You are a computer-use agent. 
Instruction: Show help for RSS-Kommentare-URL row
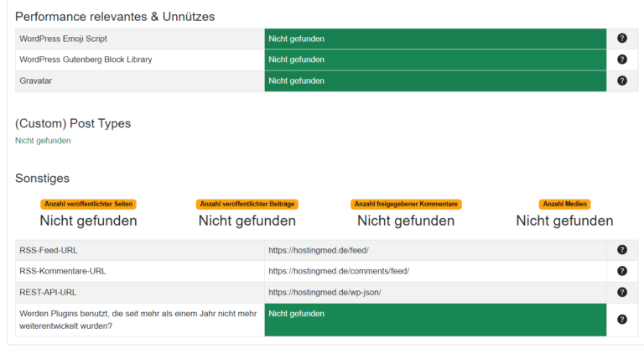[622, 271]
